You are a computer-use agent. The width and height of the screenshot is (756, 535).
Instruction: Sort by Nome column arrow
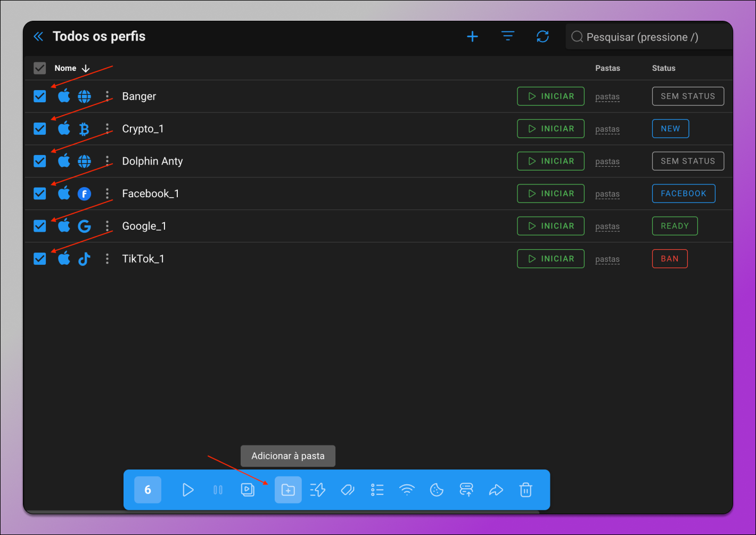tap(86, 68)
